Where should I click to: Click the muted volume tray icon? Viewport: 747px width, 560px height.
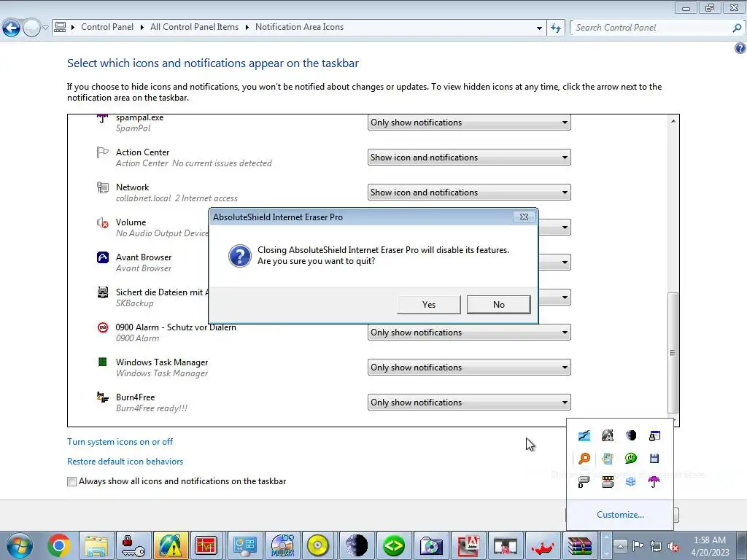point(673,546)
